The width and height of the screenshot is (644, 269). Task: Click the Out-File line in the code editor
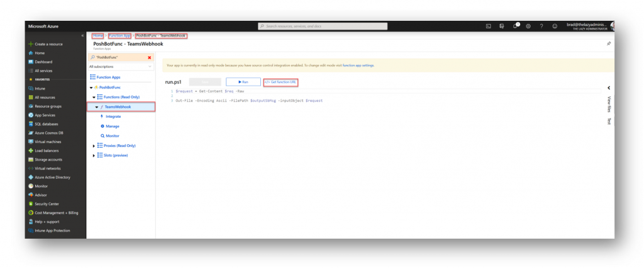[249, 100]
